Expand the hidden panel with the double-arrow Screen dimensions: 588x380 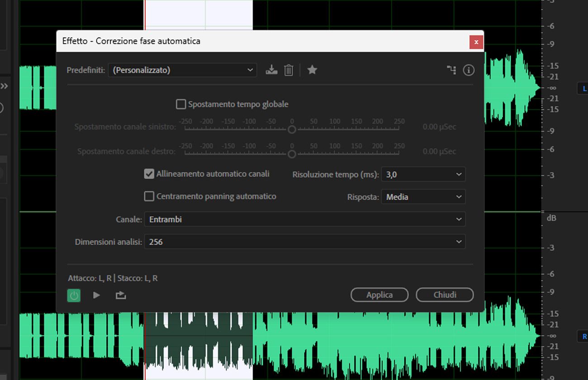(4, 86)
